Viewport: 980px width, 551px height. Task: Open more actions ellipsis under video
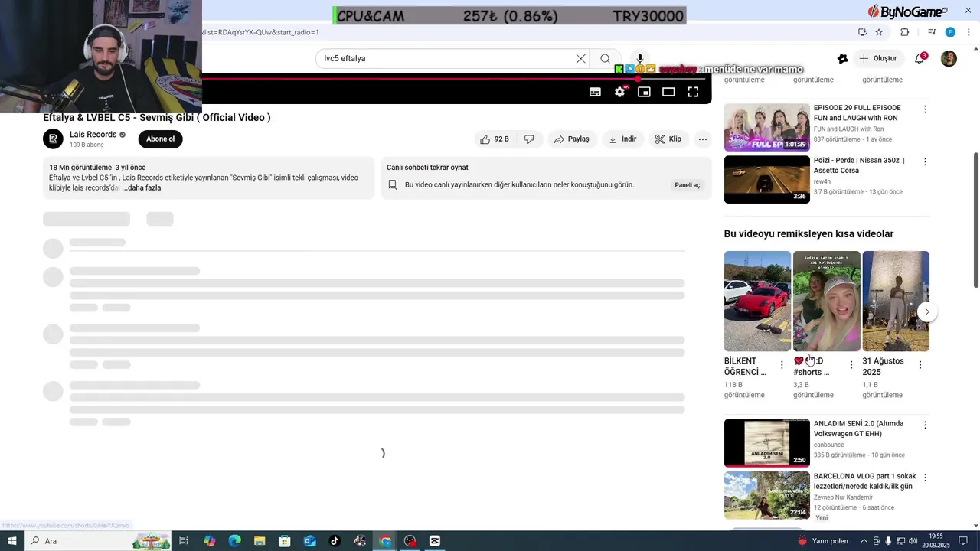702,139
